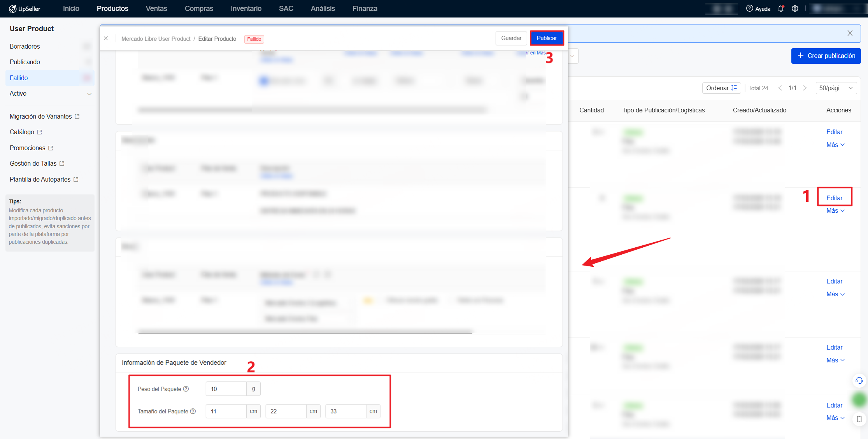Screen dimensions: 868x439
Task: Click the package weight input field
Action: [x=226, y=389]
